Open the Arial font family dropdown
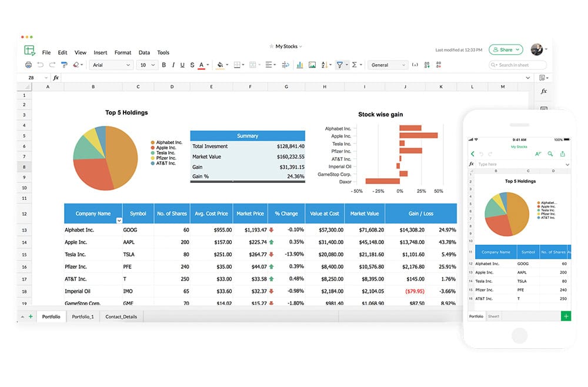This screenshot has width=588, height=387. tap(111, 65)
